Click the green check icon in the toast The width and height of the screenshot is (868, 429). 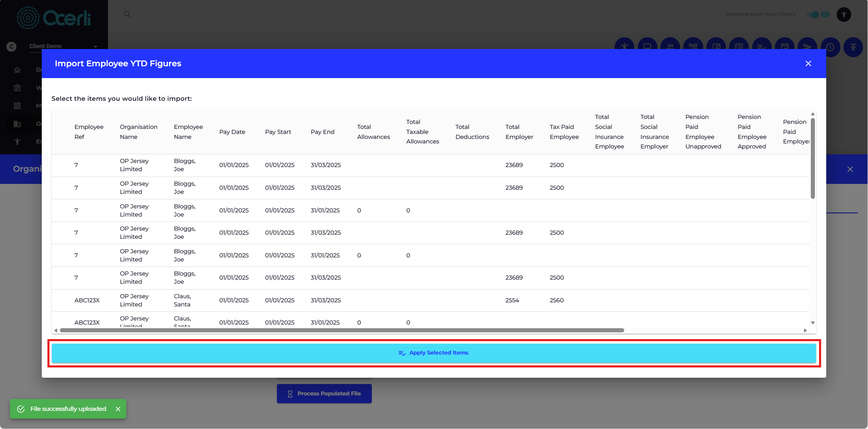pos(21,409)
